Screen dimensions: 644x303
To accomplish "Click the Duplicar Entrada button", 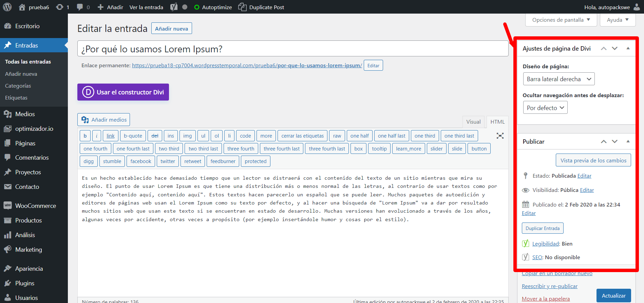I will 543,228.
